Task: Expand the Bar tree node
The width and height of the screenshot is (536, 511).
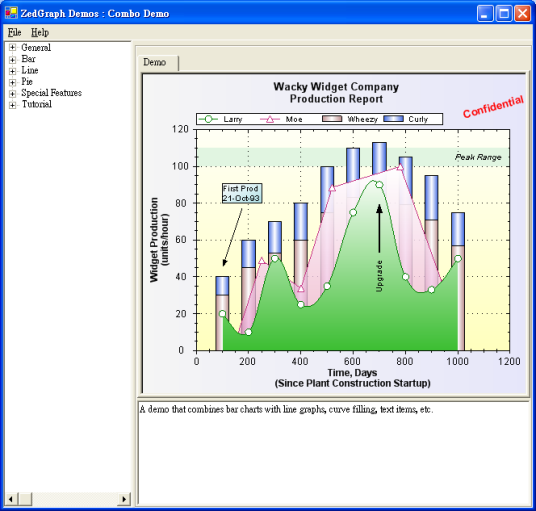Action: pyautogui.click(x=12, y=59)
